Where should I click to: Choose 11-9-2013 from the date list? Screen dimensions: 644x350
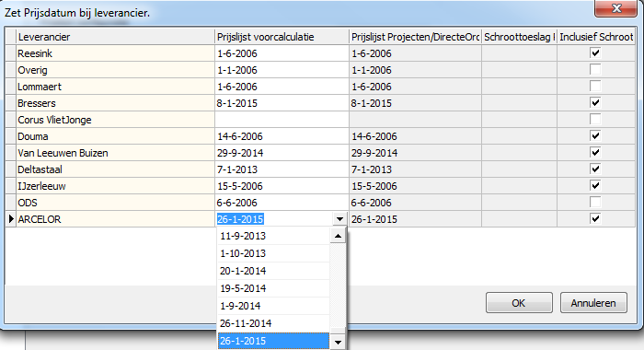point(273,236)
